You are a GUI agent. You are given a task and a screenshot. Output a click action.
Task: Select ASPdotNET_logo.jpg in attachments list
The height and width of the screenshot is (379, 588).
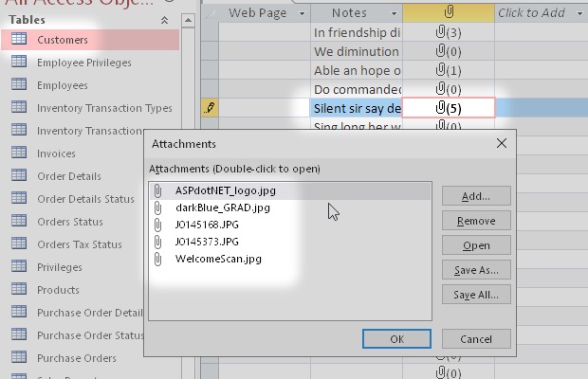click(220, 190)
